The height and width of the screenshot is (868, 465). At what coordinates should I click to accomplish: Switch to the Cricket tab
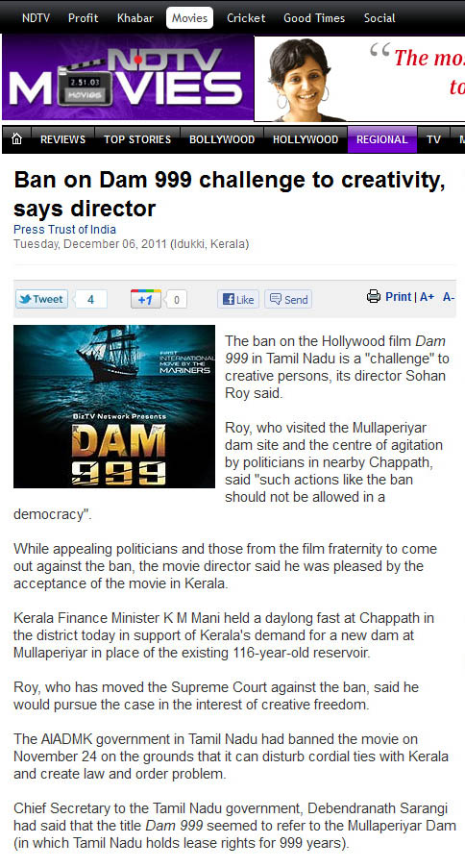(x=246, y=17)
